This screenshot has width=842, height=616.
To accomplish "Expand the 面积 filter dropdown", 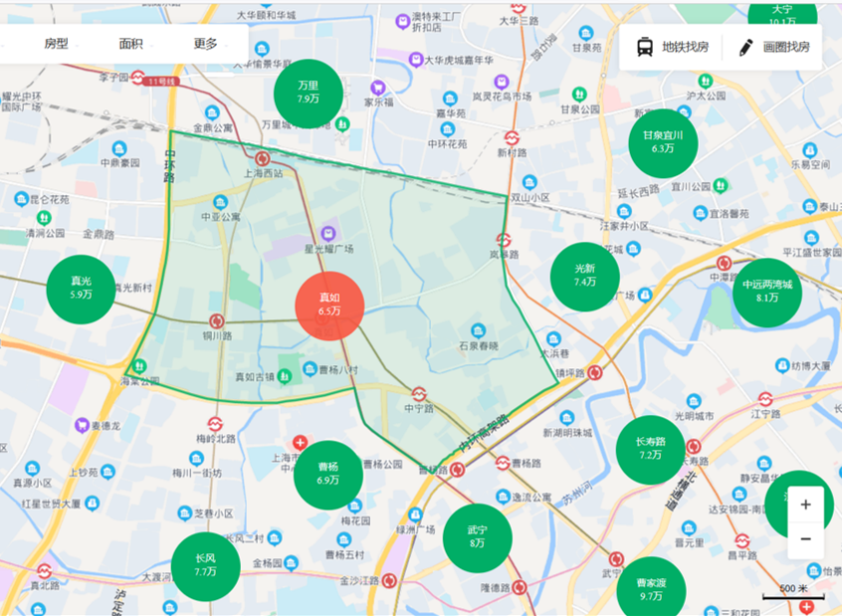I will [130, 44].
